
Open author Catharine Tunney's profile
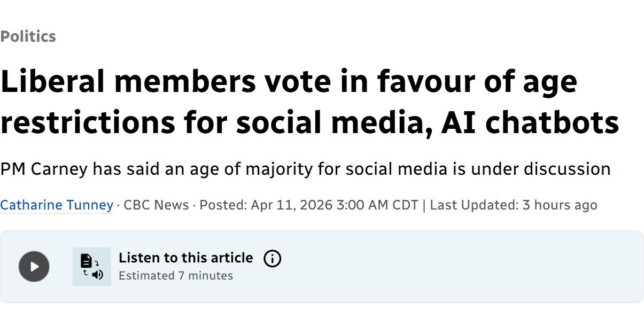coord(57,205)
